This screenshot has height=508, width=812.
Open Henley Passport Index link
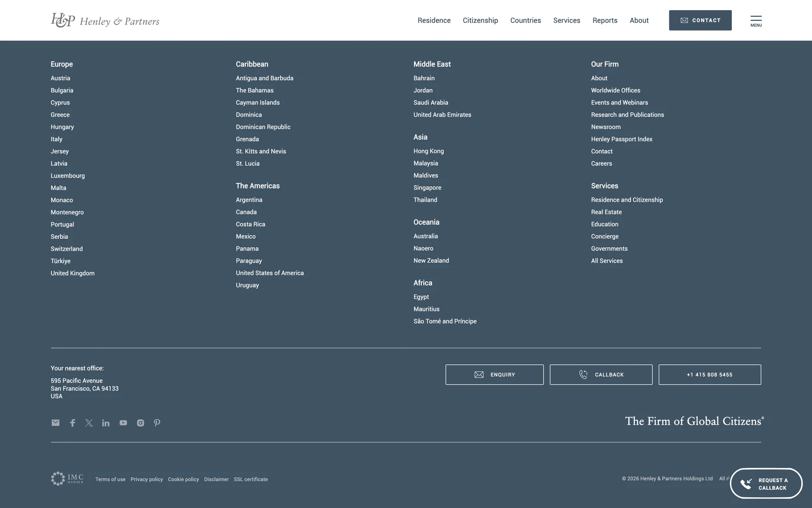tap(622, 139)
